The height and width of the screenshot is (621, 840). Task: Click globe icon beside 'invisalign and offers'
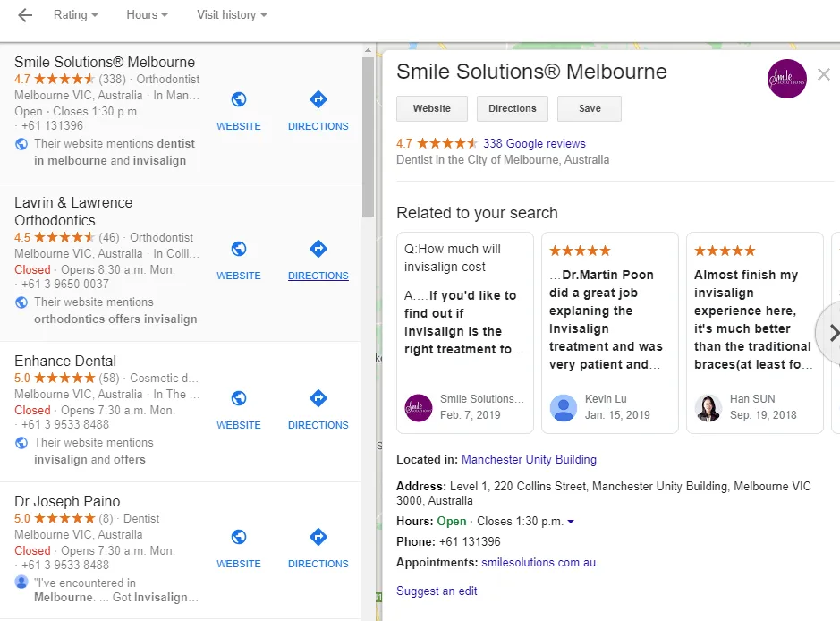21,443
